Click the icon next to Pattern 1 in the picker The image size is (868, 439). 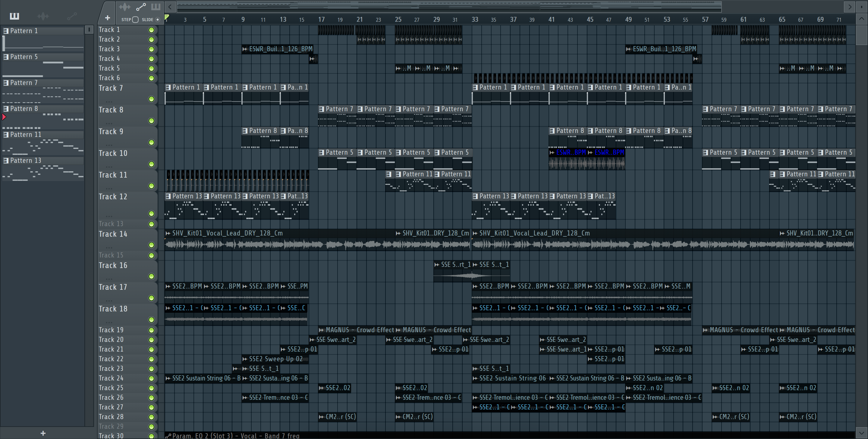tap(6, 31)
